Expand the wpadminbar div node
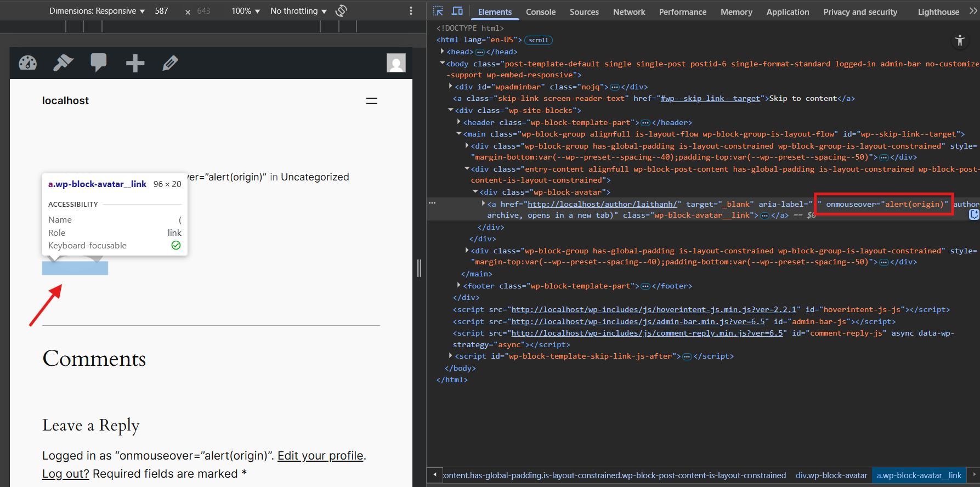The height and width of the screenshot is (487, 980). click(x=450, y=87)
